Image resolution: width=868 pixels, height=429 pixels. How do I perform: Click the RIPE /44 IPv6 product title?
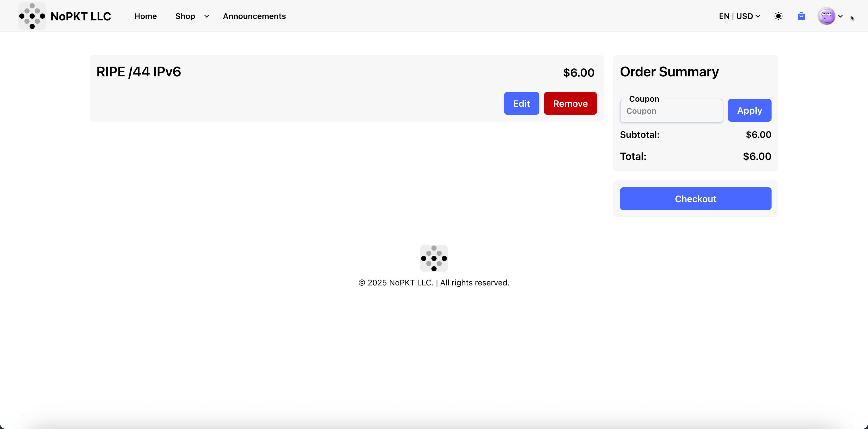pyautogui.click(x=138, y=72)
